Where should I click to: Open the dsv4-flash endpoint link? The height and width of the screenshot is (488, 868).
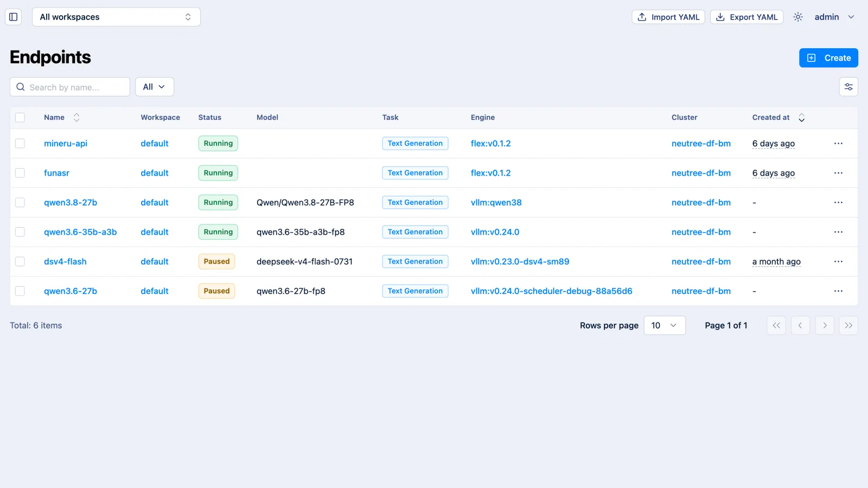click(x=65, y=261)
